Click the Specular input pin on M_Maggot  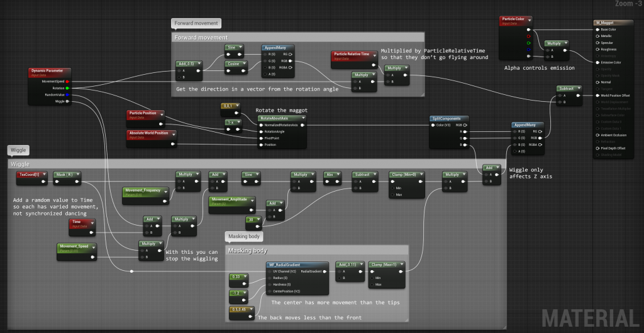597,43
